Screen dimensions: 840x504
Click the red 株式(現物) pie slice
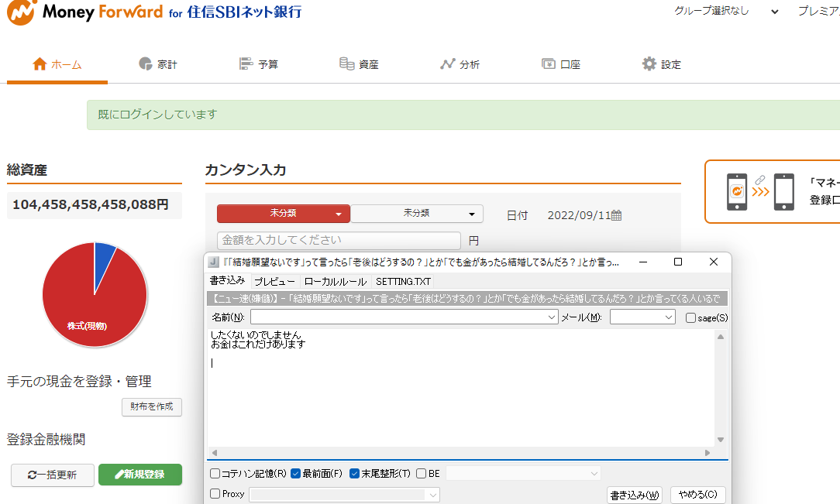tap(87, 326)
